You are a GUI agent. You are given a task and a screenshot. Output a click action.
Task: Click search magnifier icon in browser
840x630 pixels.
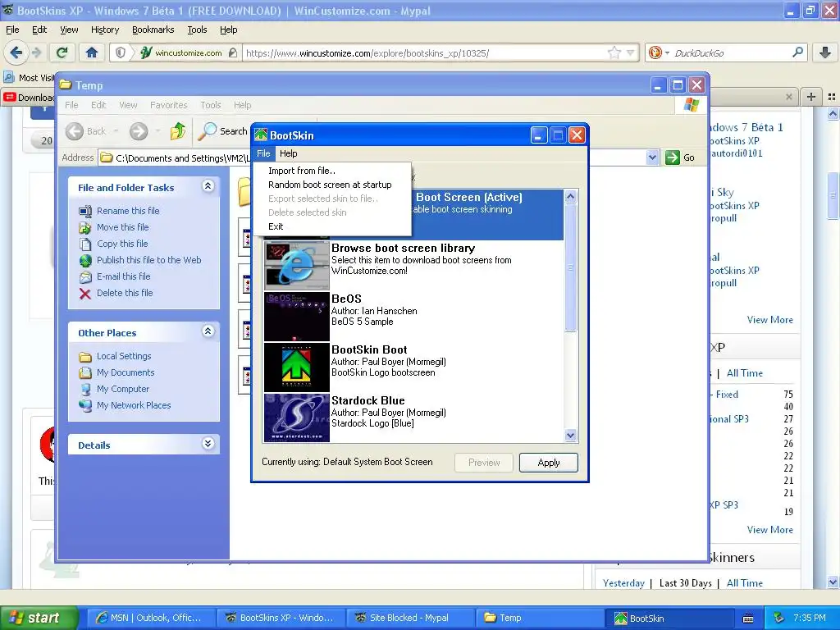coord(797,52)
